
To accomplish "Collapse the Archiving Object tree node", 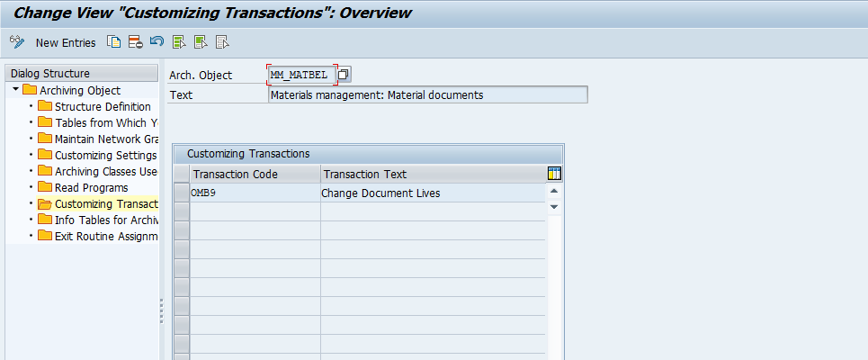I will (15, 89).
